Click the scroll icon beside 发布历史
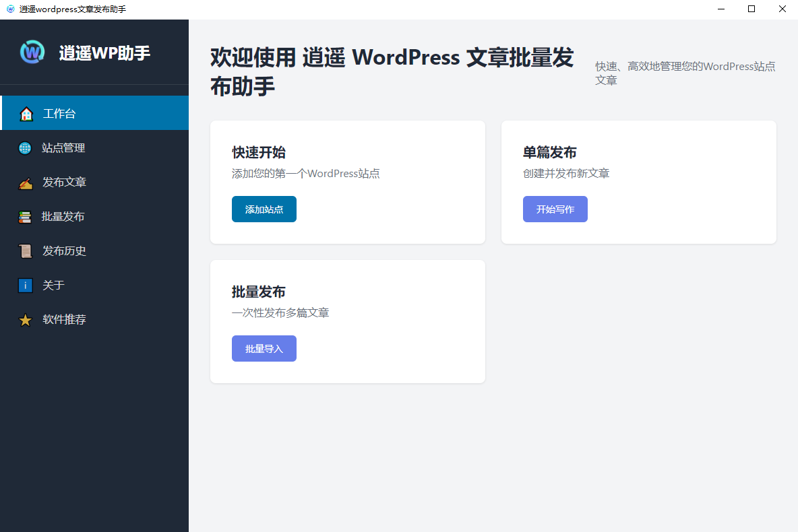 pos(26,251)
